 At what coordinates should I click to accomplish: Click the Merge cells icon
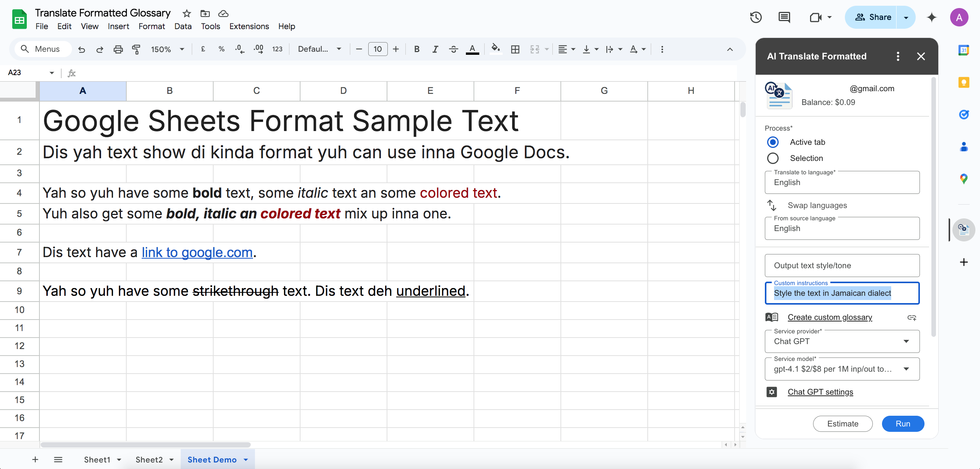click(x=535, y=49)
